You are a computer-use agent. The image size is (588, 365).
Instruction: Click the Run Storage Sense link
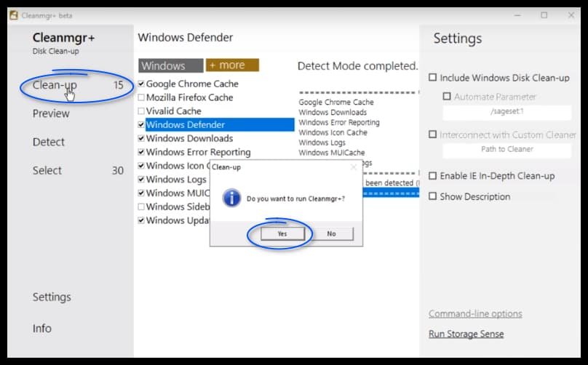coord(466,334)
